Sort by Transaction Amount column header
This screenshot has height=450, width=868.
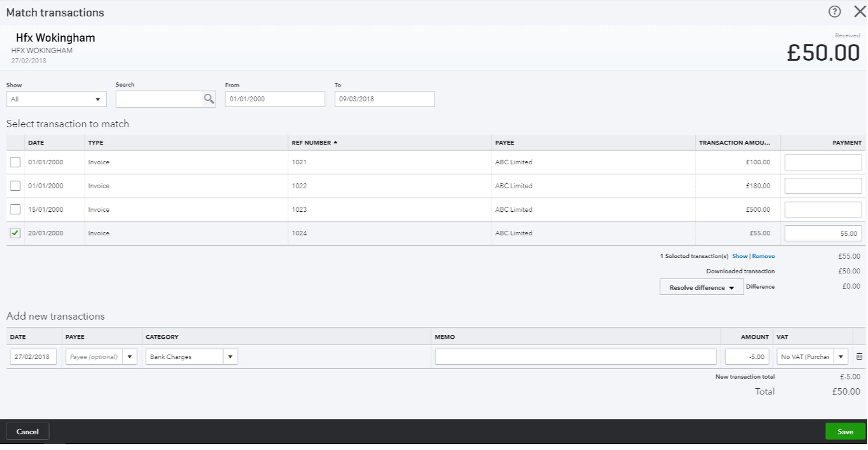(x=734, y=143)
